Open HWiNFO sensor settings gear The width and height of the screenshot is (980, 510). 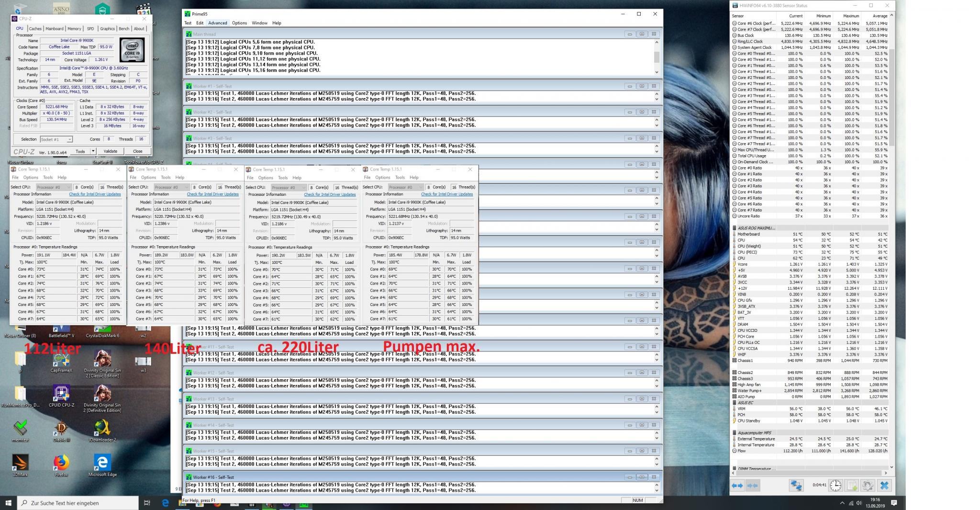coord(868,486)
